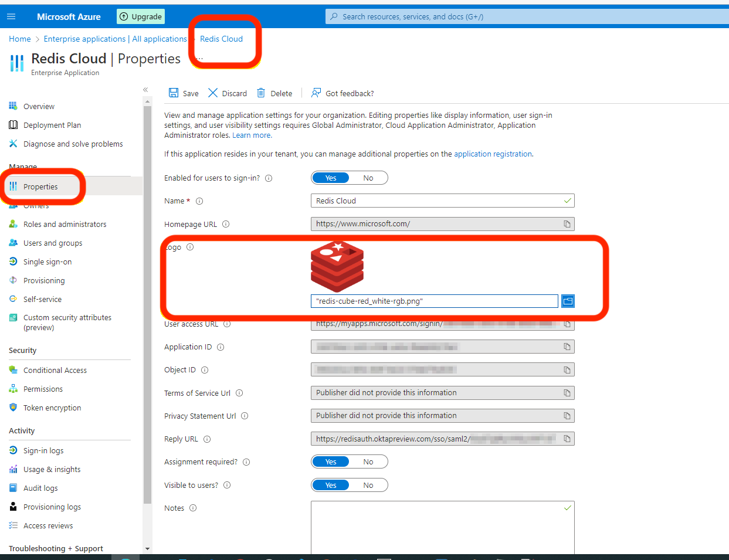Click the Save disk icon
This screenshot has width=729, height=560.
(174, 93)
